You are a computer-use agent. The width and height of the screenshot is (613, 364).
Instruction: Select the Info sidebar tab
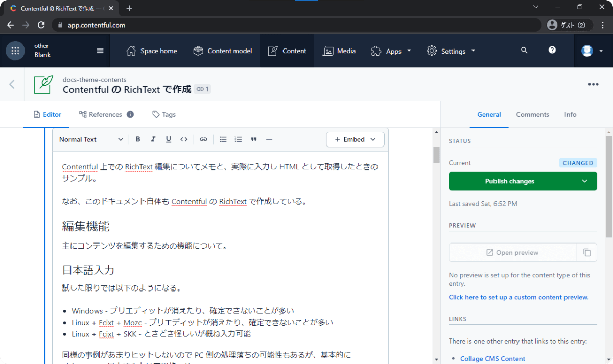pos(570,114)
